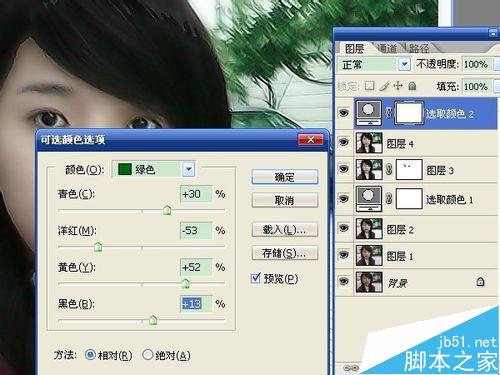Select layer mask thumbnail of 选取颜色 2
Screen dimensions: 500x375
[x=409, y=113]
